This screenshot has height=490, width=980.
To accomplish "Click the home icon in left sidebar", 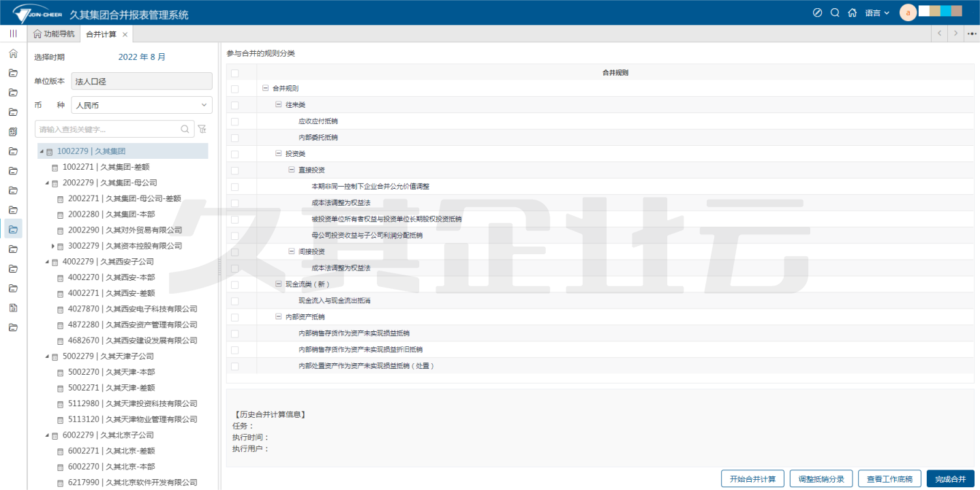I will [x=13, y=53].
